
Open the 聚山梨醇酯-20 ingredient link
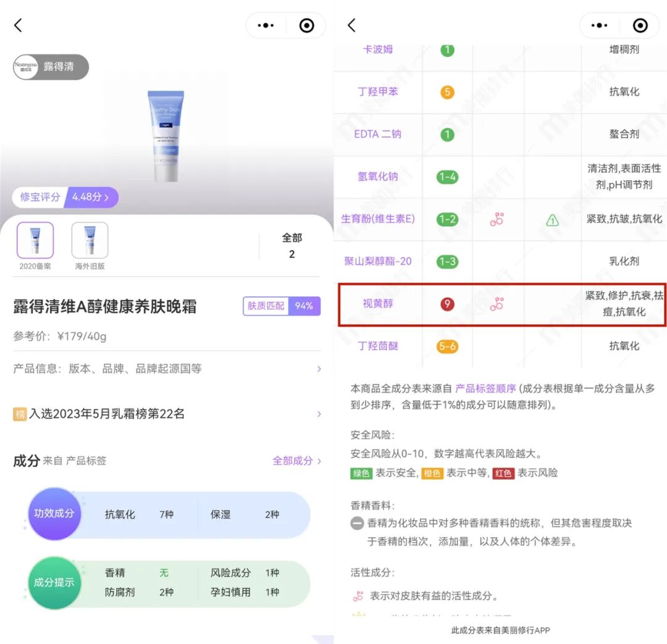(x=378, y=261)
